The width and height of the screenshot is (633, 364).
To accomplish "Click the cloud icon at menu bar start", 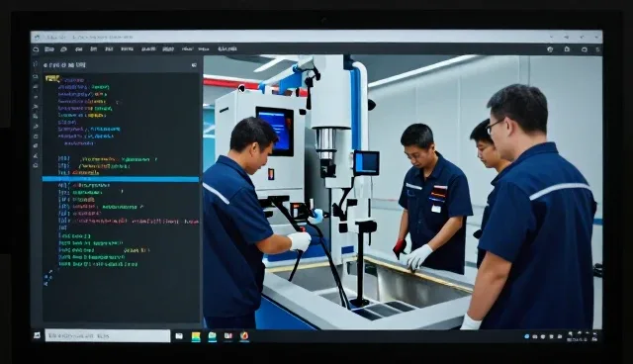I will [x=36, y=49].
